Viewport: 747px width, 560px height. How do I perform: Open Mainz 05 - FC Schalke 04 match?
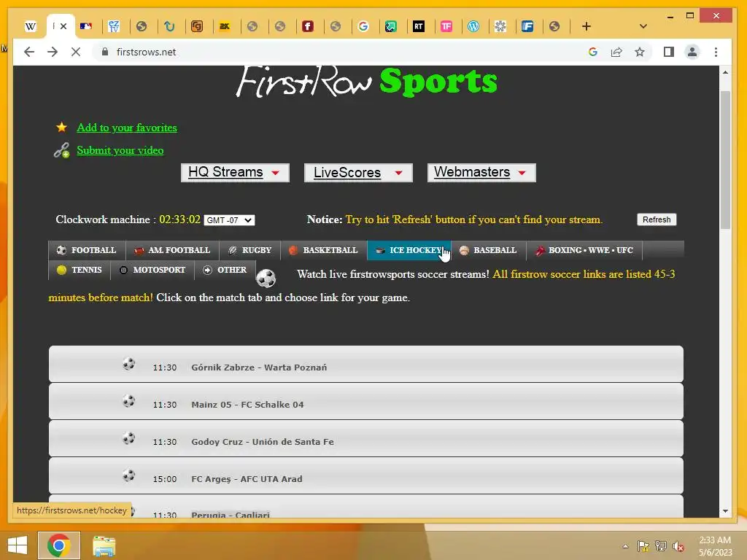click(366, 401)
